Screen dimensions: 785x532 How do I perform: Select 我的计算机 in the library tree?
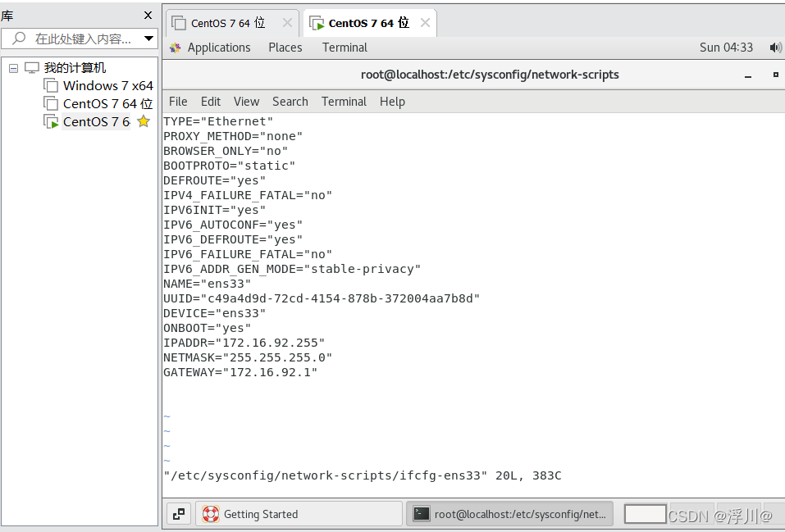tap(75, 67)
